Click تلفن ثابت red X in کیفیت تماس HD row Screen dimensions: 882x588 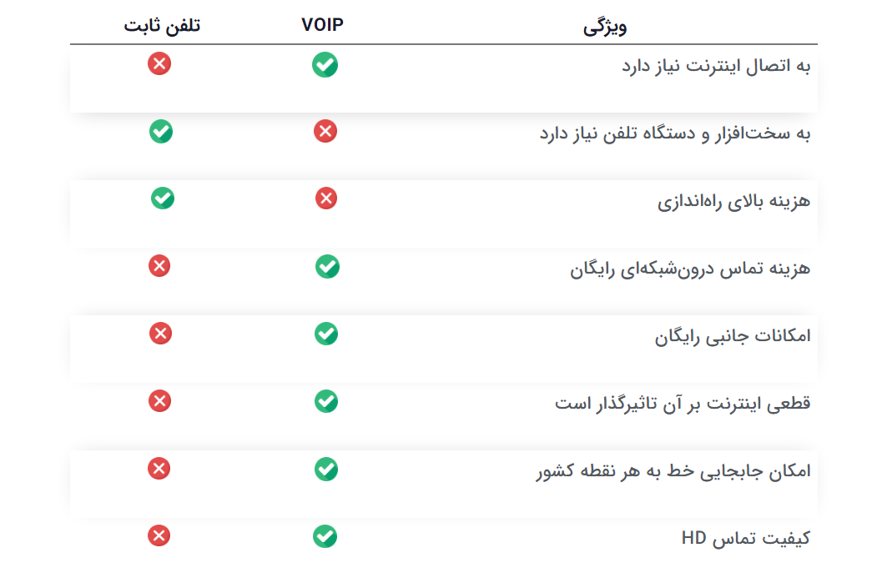click(x=159, y=535)
